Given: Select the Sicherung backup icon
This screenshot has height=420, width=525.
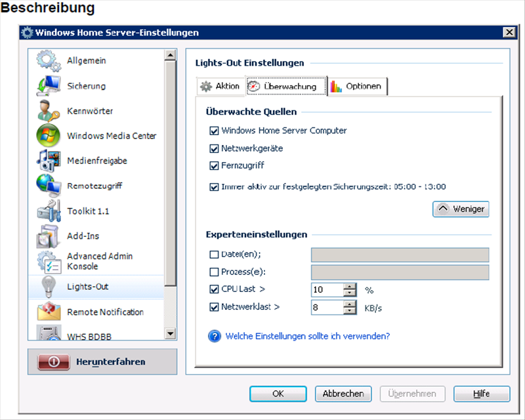Looking at the screenshot, I should [49, 86].
